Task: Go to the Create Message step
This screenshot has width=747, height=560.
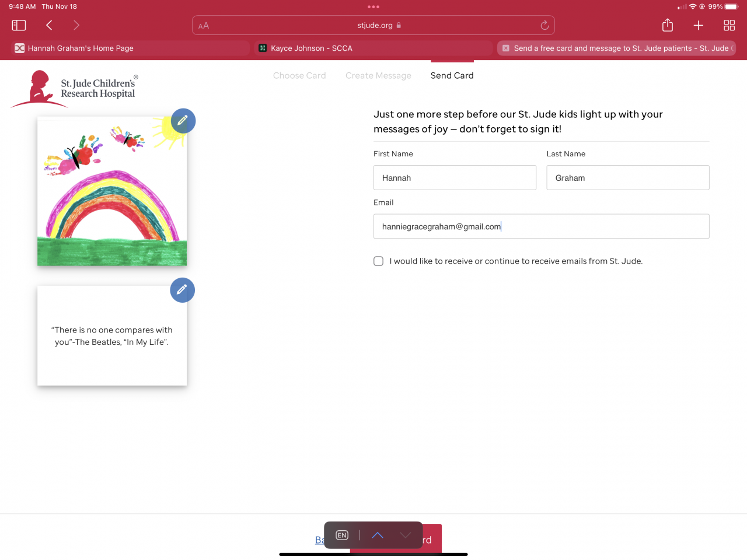Action: click(x=378, y=75)
